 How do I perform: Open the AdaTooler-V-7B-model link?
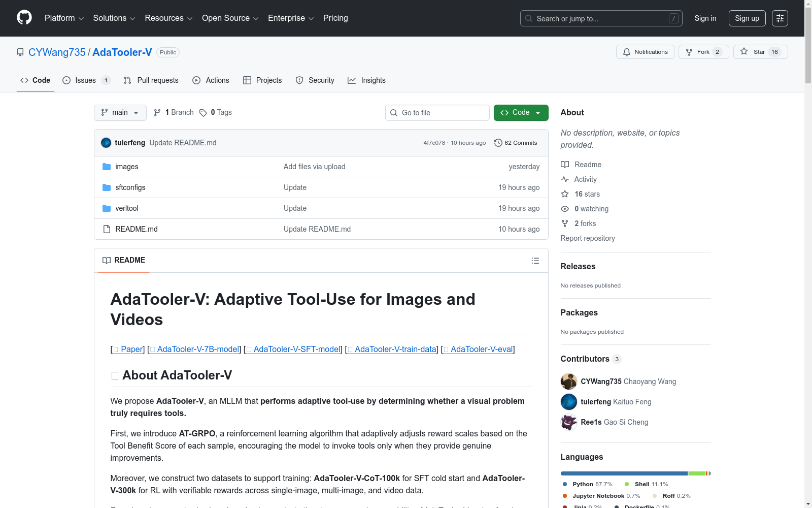(194, 349)
